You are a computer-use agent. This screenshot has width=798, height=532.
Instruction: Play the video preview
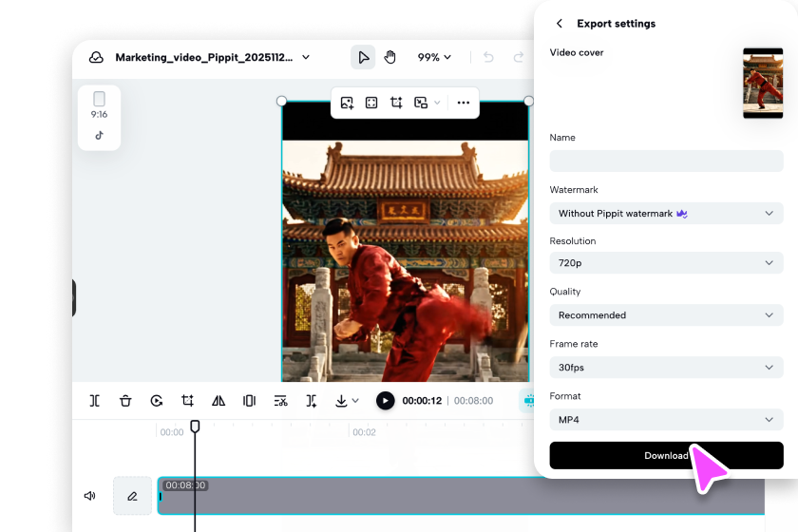pyautogui.click(x=386, y=401)
